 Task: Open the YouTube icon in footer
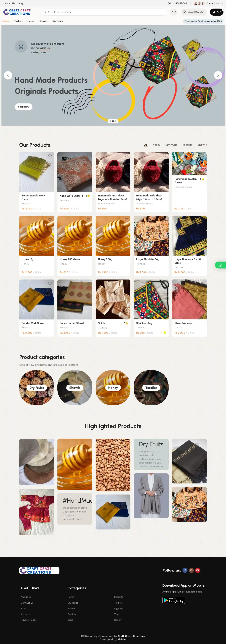(x=198, y=570)
